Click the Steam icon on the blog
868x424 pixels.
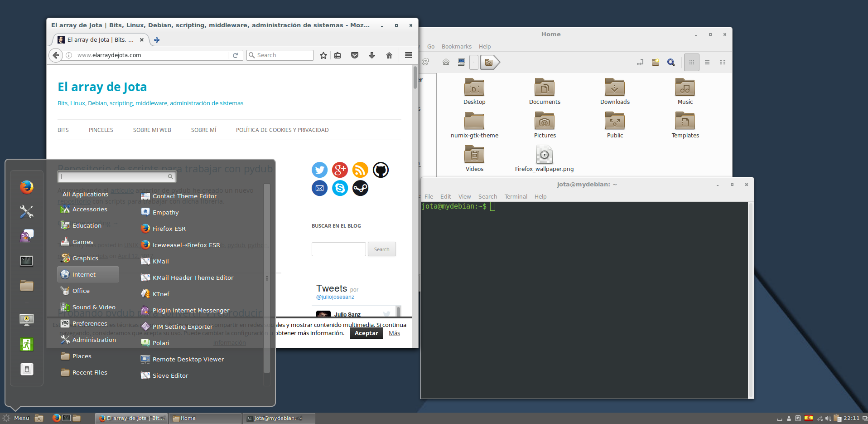360,188
